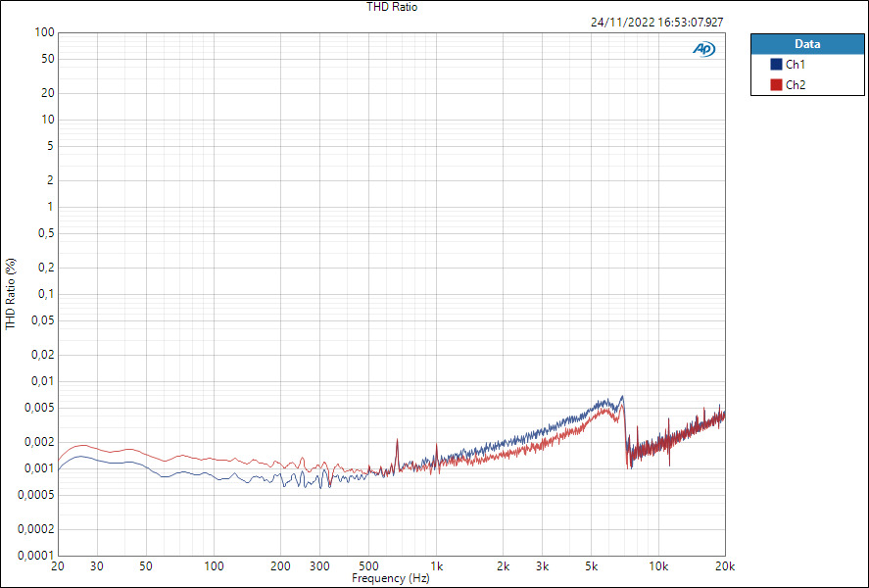Click the 0,0001 value at the axis bottom
Viewport: 869px width, 588px height.
click(36, 554)
